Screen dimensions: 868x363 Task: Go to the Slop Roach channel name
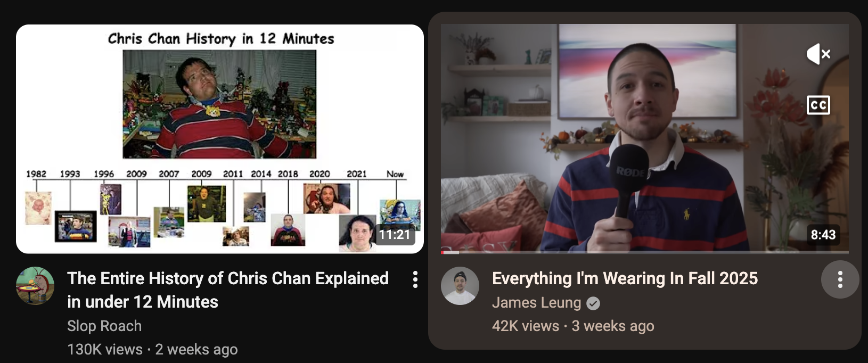(x=104, y=326)
